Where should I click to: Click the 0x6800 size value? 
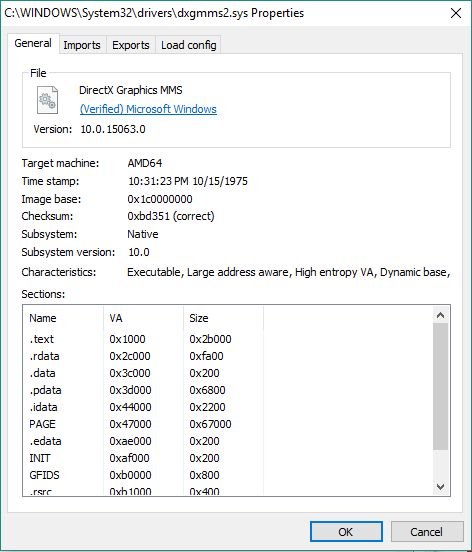[x=207, y=390]
